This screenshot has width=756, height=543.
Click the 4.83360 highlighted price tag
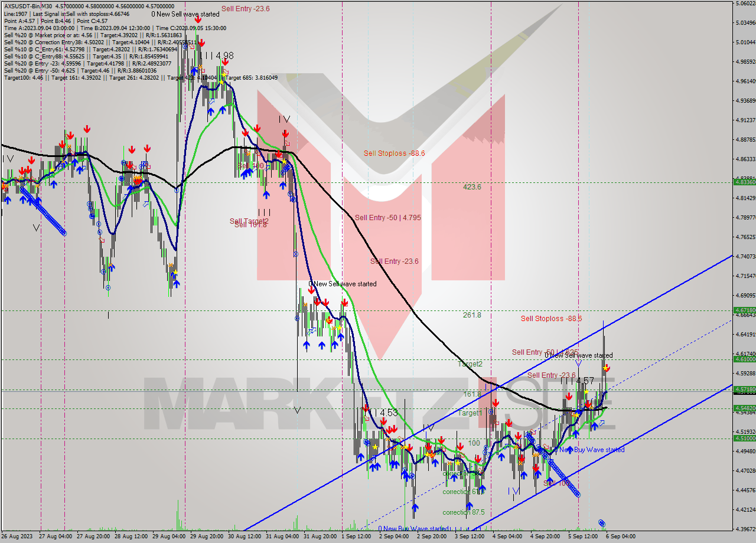744,182
